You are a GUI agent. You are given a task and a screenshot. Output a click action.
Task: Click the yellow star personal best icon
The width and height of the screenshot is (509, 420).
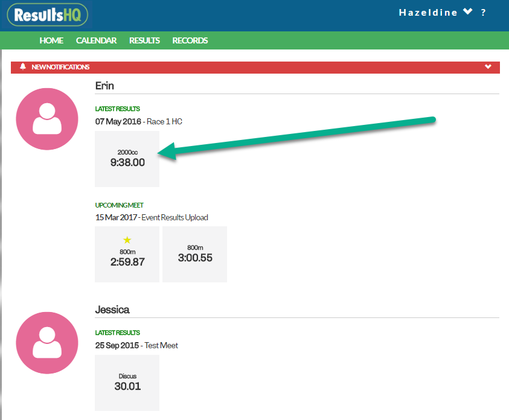click(127, 240)
